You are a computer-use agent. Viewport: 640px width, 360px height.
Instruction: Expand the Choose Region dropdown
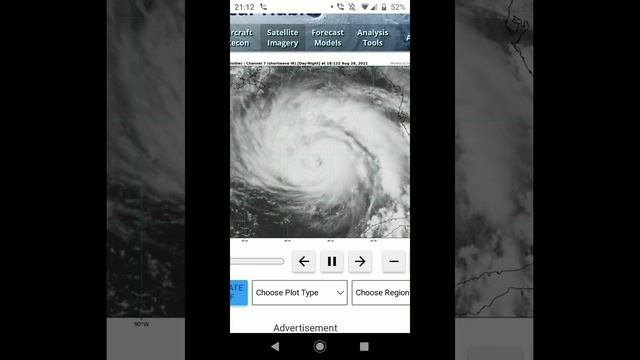point(381,292)
